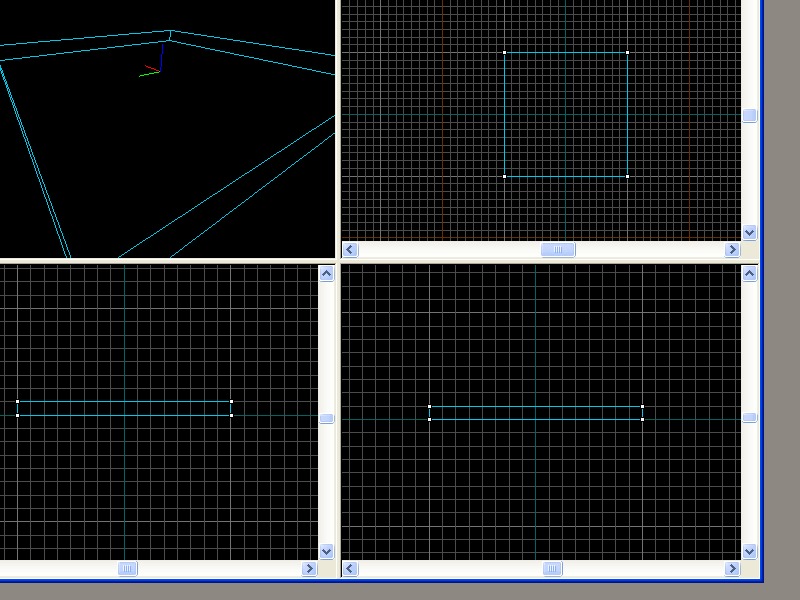Click scroll-up arrow of bottom-right viewport
This screenshot has width=800, height=600.
750,273
